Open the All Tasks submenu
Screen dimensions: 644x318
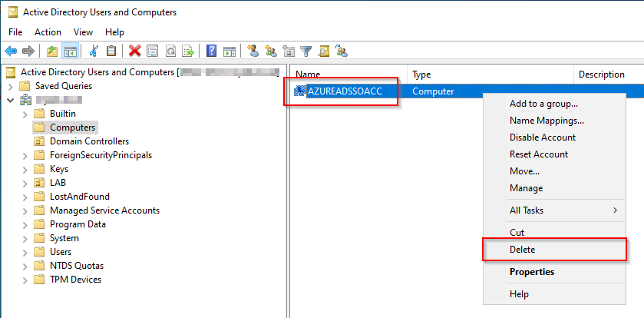(554, 210)
